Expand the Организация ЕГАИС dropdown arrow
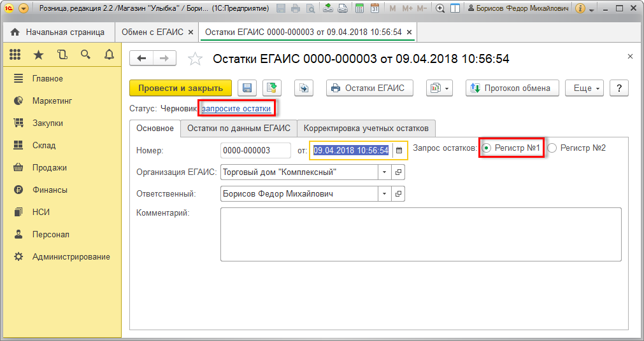This screenshot has width=644, height=341. click(385, 172)
